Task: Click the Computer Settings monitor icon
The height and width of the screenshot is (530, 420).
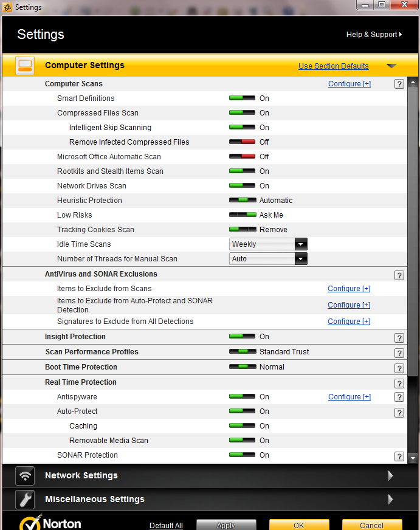Action: click(x=25, y=66)
